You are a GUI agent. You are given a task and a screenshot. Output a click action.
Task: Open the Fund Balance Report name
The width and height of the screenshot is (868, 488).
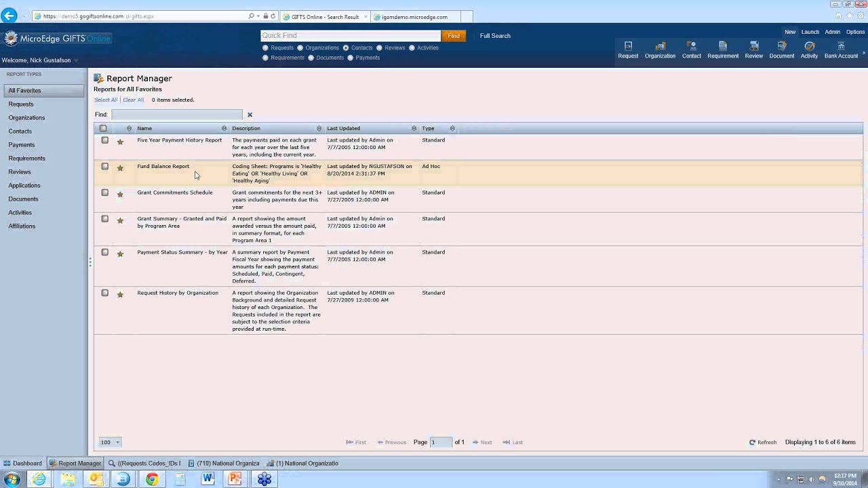163,166
